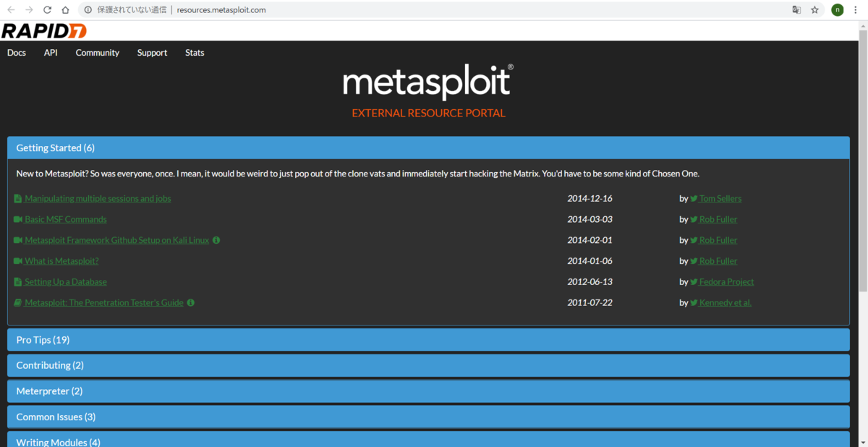
Task: Click document icon beside Manipulating multiple sessions
Action: (x=18, y=198)
